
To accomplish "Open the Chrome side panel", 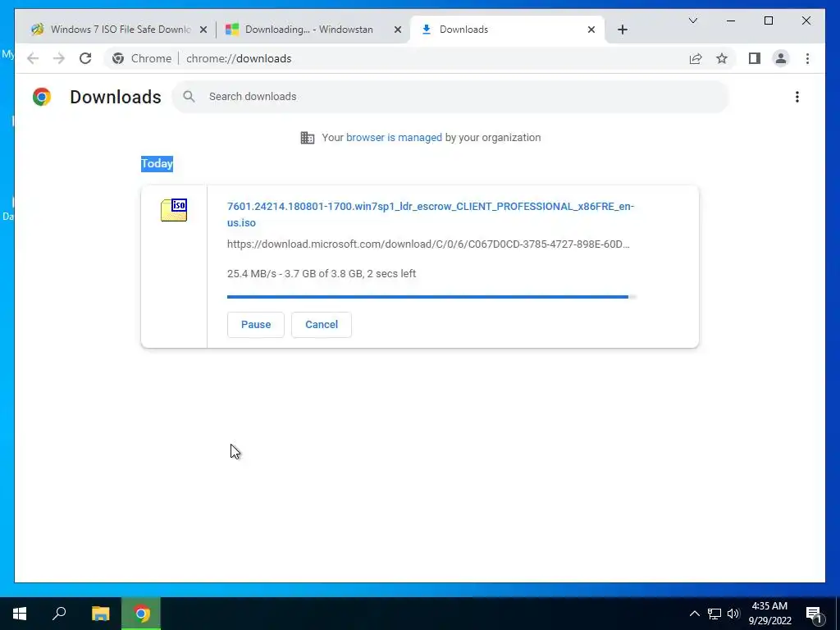I will click(755, 58).
